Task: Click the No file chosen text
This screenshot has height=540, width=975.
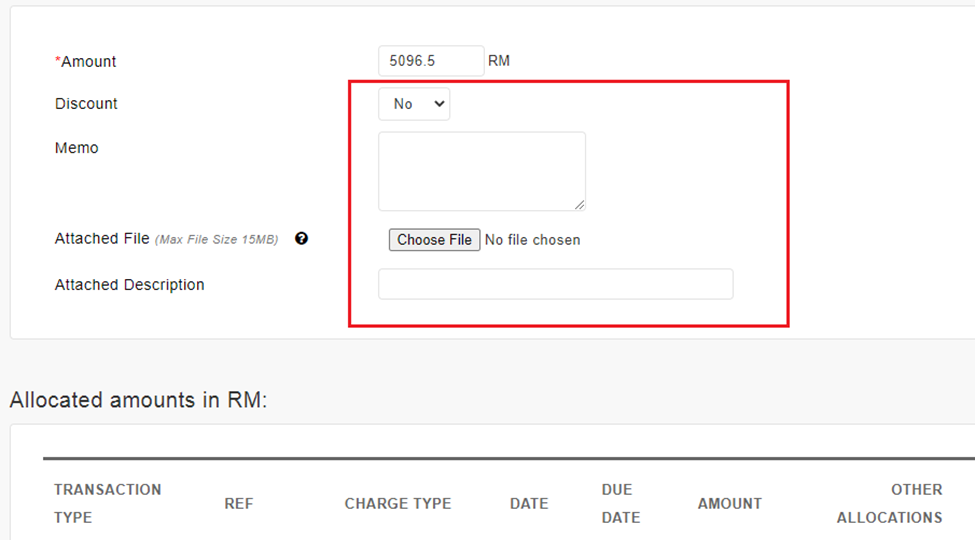Action: (x=532, y=240)
